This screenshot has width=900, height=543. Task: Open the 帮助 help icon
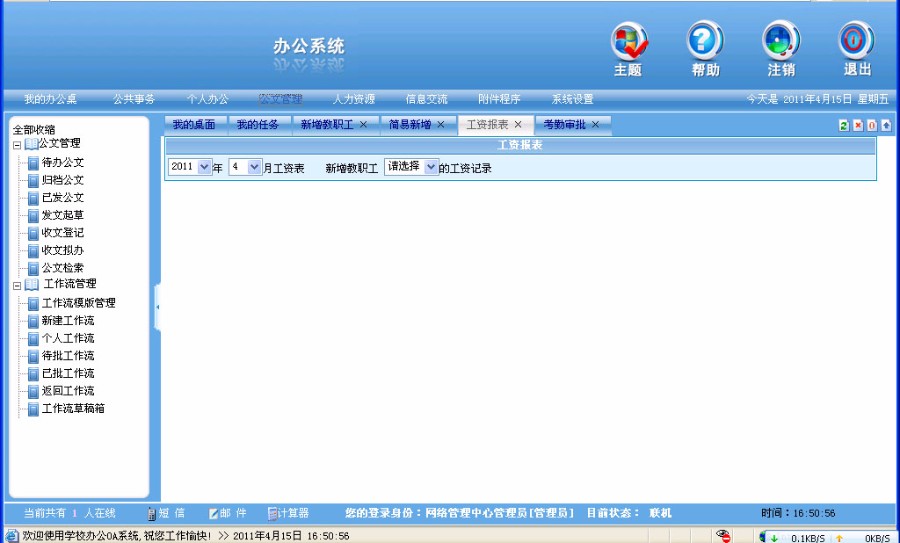point(705,41)
